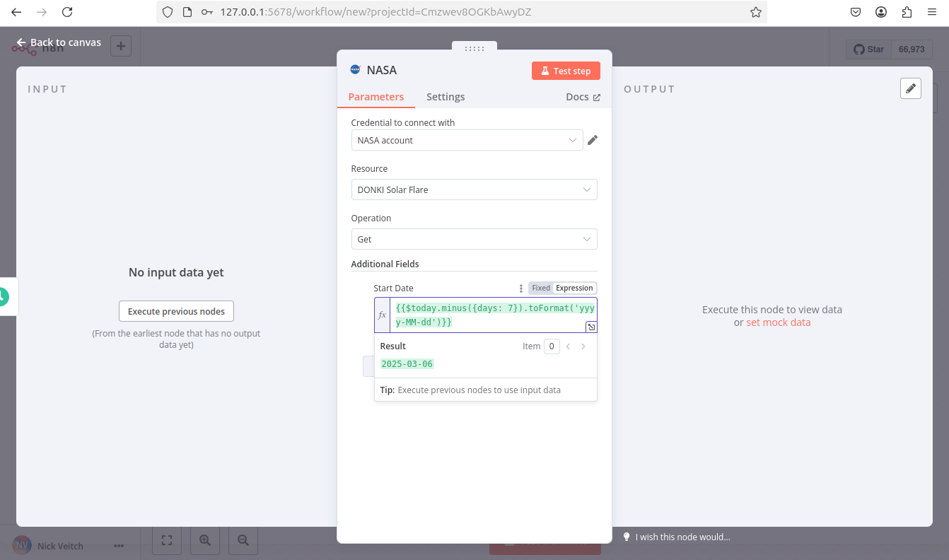
Task: Open browser extensions puzzle icon
Action: click(x=907, y=12)
